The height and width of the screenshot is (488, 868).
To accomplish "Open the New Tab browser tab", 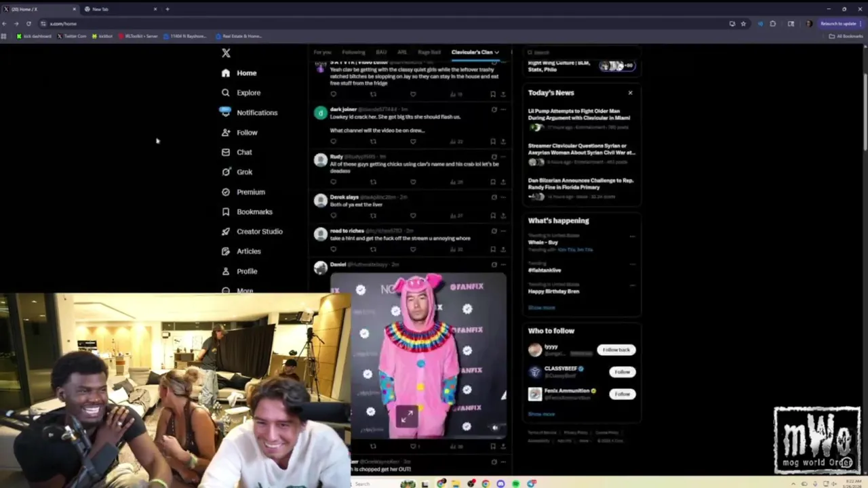I will (120, 9).
